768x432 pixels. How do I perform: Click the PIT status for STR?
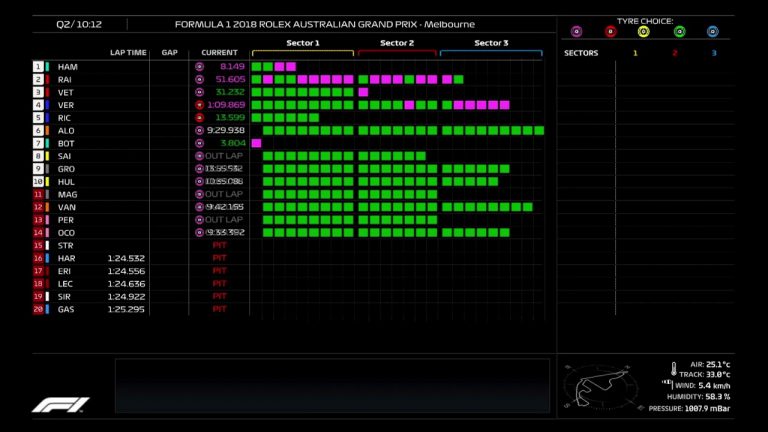point(219,245)
